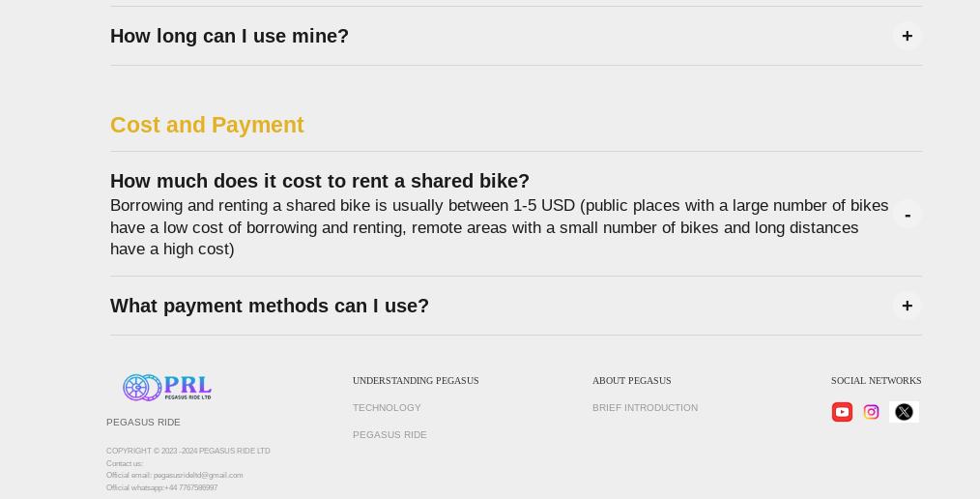Expand 'What payment methods can I use?' plus icon
The height and width of the screenshot is (499, 980).
pos(907,306)
